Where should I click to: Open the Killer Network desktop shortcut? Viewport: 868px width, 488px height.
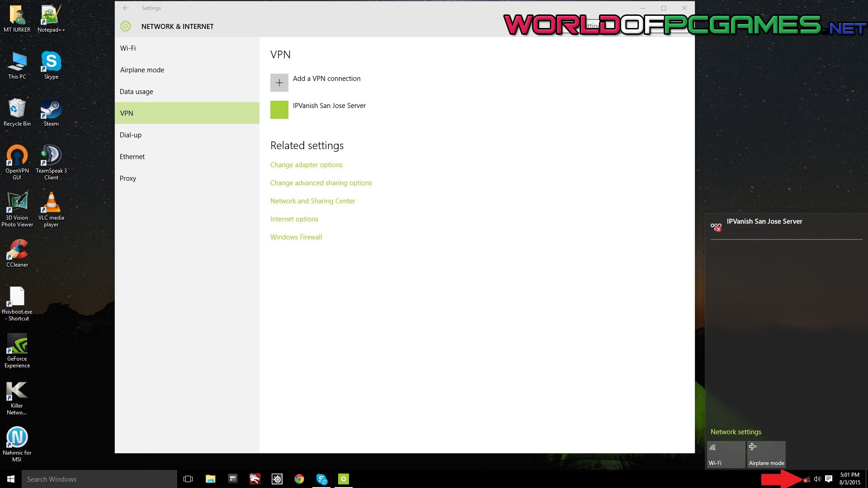17,398
